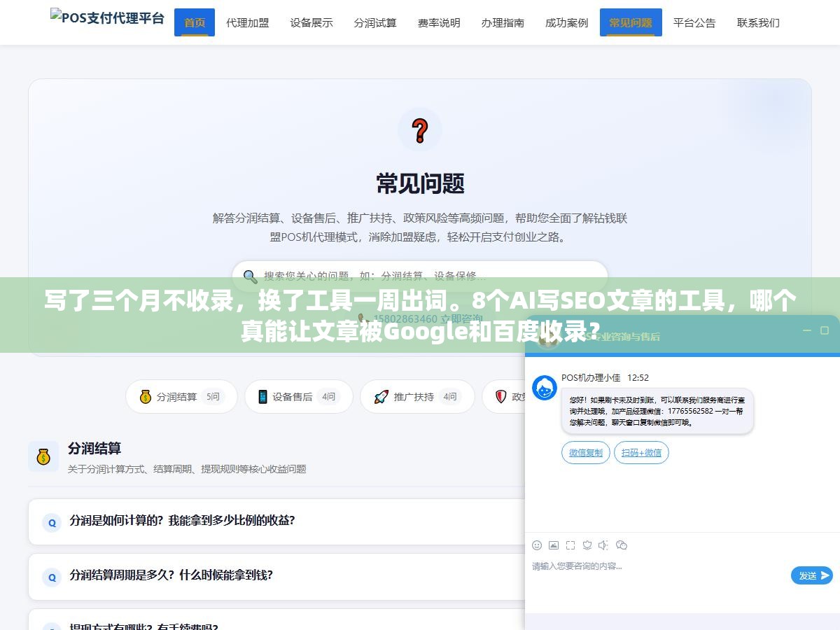Click the Q icon of 分润是如何计算的
The height and width of the screenshot is (630, 840).
click(x=52, y=522)
